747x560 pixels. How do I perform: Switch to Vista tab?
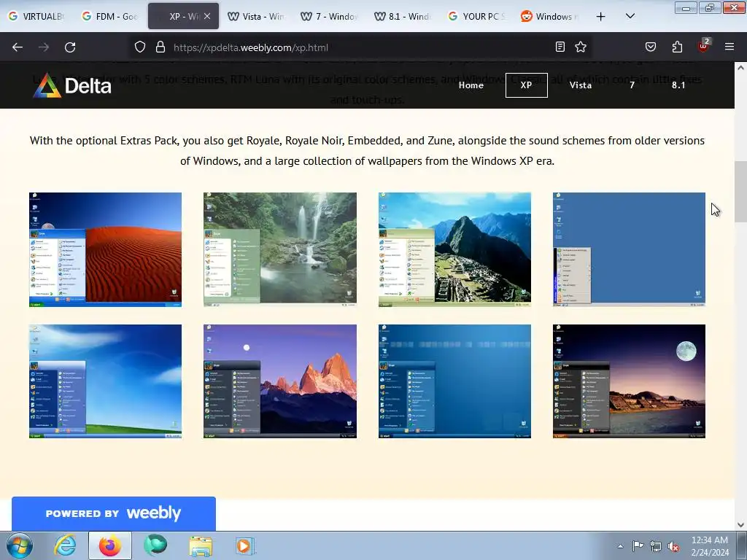pos(256,16)
